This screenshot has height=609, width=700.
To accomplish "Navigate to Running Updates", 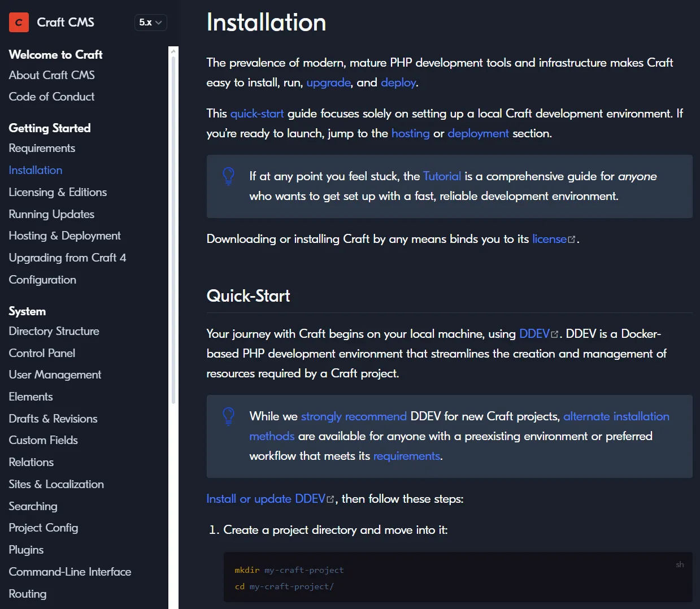I will click(52, 214).
